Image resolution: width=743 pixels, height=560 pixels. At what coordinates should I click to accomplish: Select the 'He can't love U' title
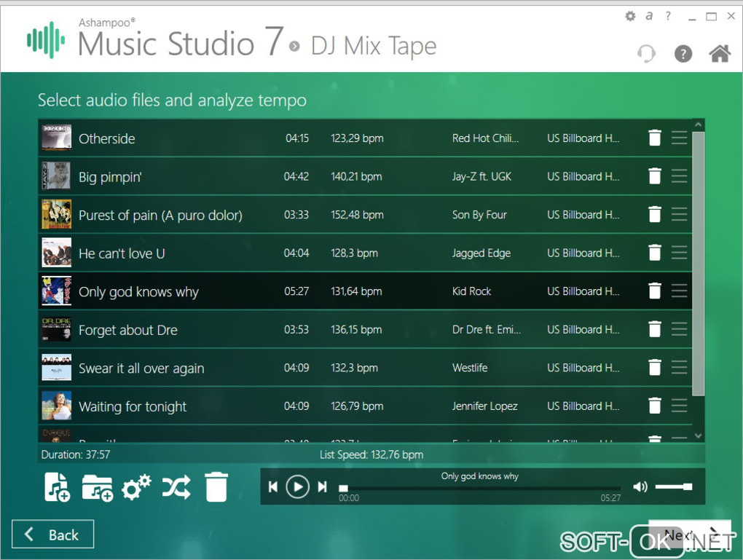(x=122, y=253)
